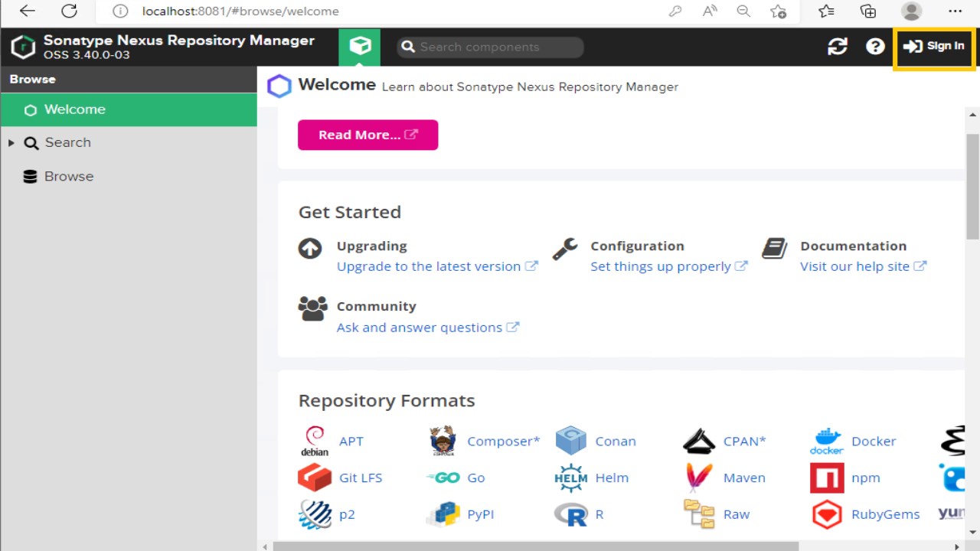
Task: Open the APT format link
Action: click(351, 442)
